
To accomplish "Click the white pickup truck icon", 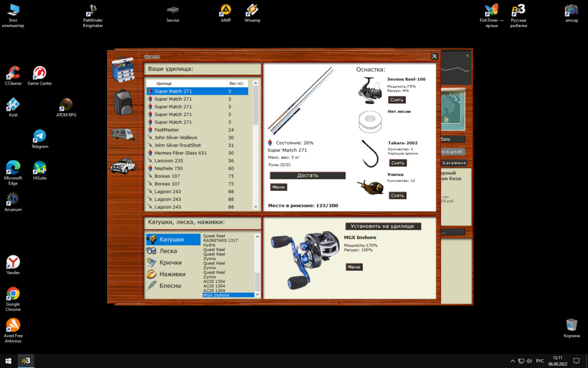I will 123,166.
